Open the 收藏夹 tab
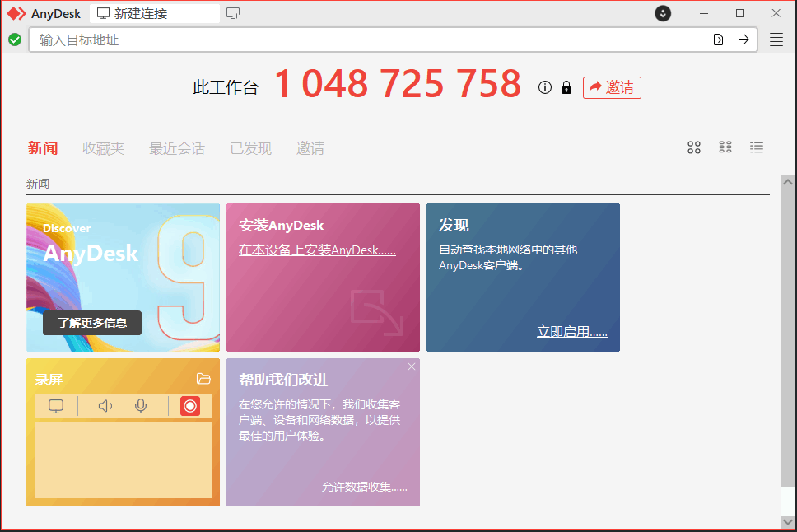Viewport: 797px width, 532px height. [104, 148]
